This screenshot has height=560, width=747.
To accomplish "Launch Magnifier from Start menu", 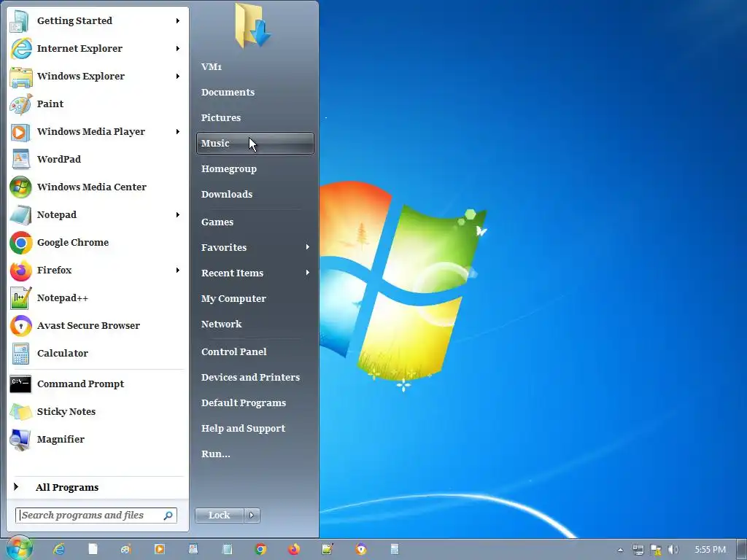I will [98, 439].
